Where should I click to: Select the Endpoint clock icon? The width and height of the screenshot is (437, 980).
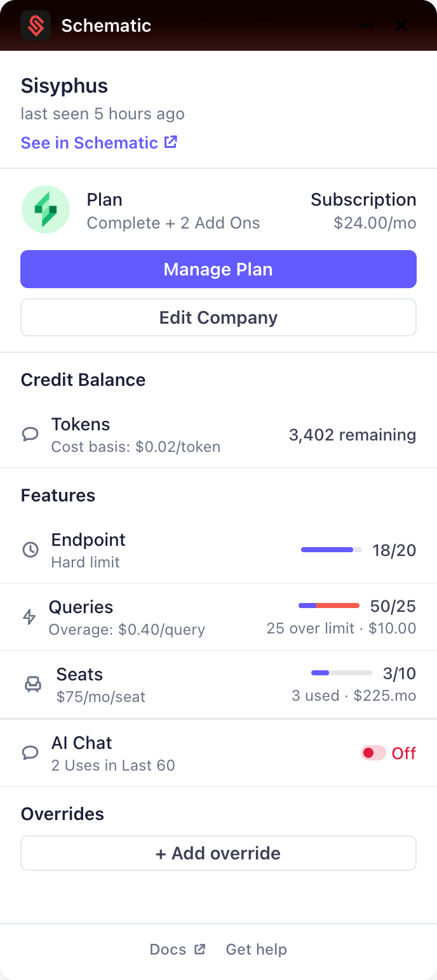click(x=30, y=550)
